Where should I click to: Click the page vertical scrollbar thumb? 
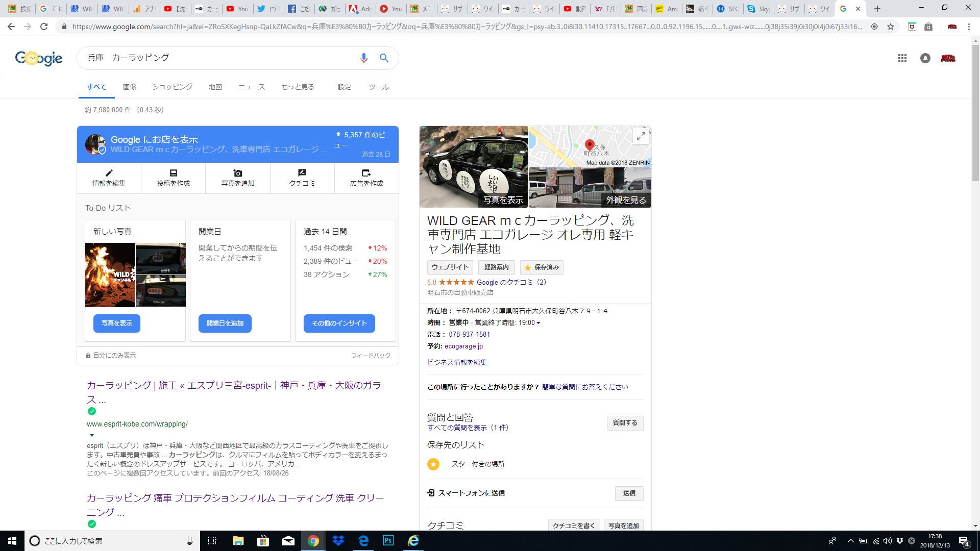[x=975, y=112]
